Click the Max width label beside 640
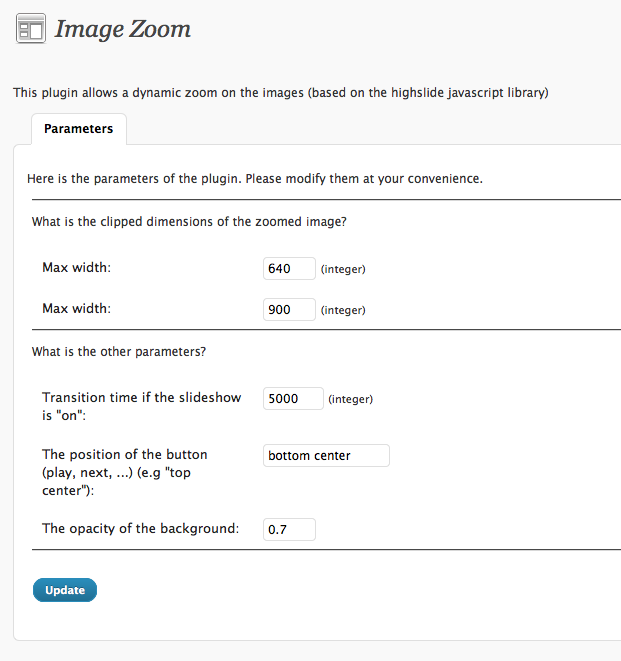Image resolution: width=621 pixels, height=661 pixels. pos(76,268)
